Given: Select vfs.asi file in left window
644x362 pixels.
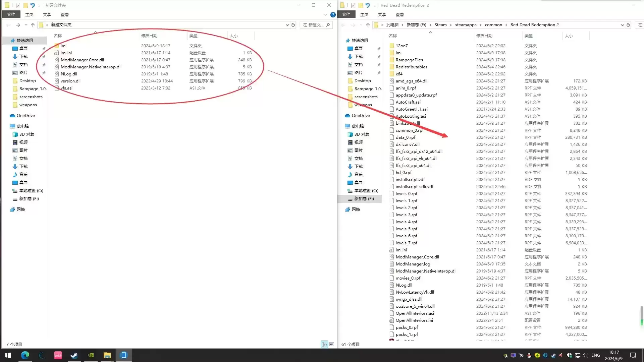Looking at the screenshot, I should pyautogui.click(x=66, y=88).
